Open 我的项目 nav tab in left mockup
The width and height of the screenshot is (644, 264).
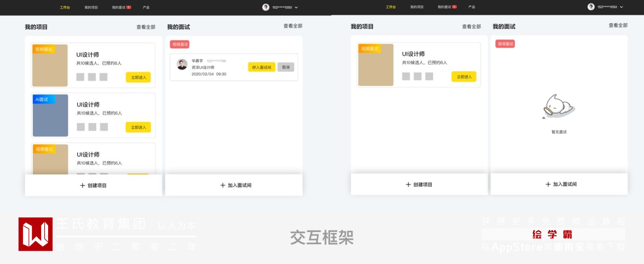pos(91,7)
